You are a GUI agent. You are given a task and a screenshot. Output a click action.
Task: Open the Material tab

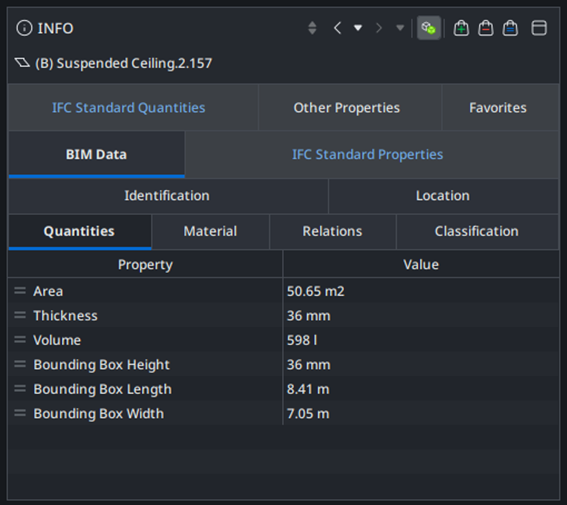(x=210, y=231)
